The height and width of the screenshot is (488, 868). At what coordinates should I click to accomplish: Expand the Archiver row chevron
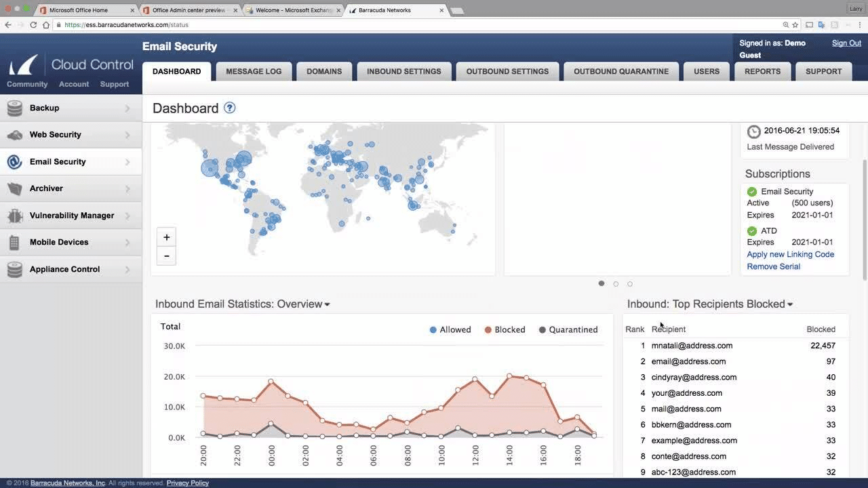tap(127, 188)
